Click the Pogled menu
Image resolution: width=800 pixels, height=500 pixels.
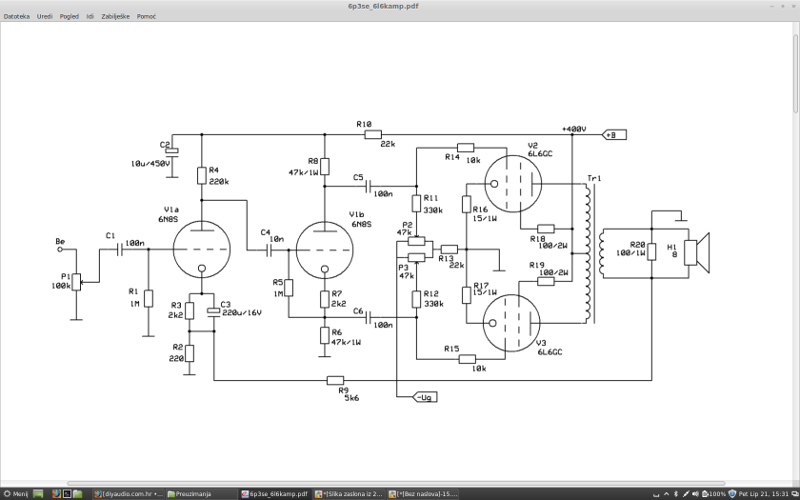pyautogui.click(x=69, y=17)
